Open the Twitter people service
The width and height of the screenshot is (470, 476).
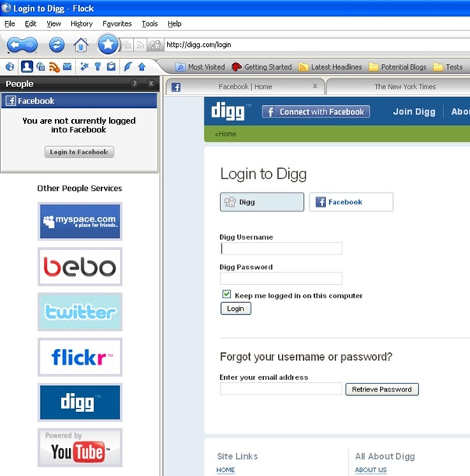coord(80,312)
